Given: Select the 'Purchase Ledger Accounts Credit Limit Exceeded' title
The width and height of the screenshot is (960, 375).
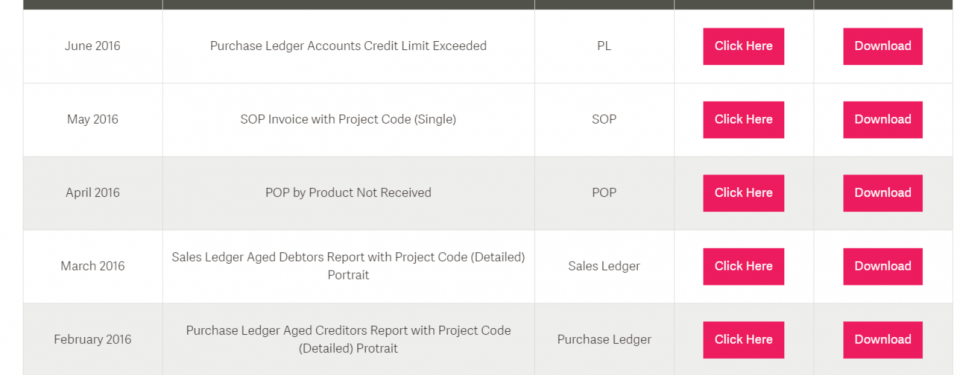Looking at the screenshot, I should click(348, 46).
